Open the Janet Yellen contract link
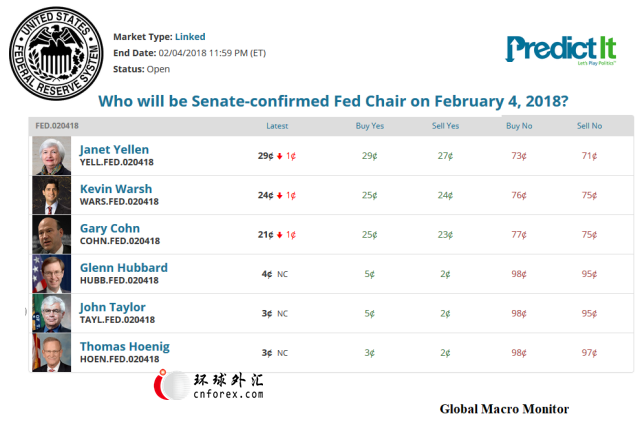The image size is (640, 423). coord(115,150)
